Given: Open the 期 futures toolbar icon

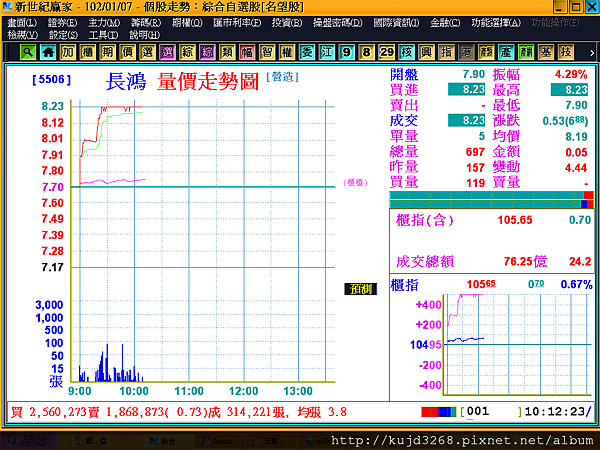Looking at the screenshot, I should pos(108,52).
